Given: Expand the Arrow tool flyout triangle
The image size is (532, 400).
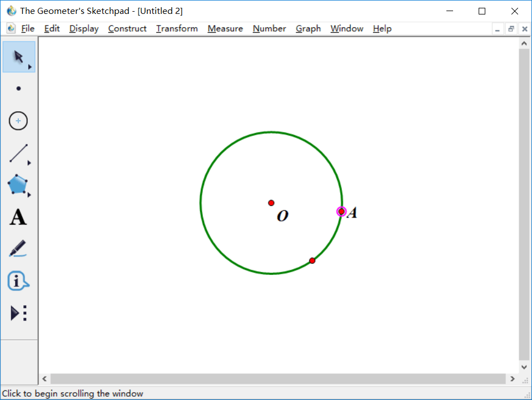Looking at the screenshot, I should [x=30, y=67].
